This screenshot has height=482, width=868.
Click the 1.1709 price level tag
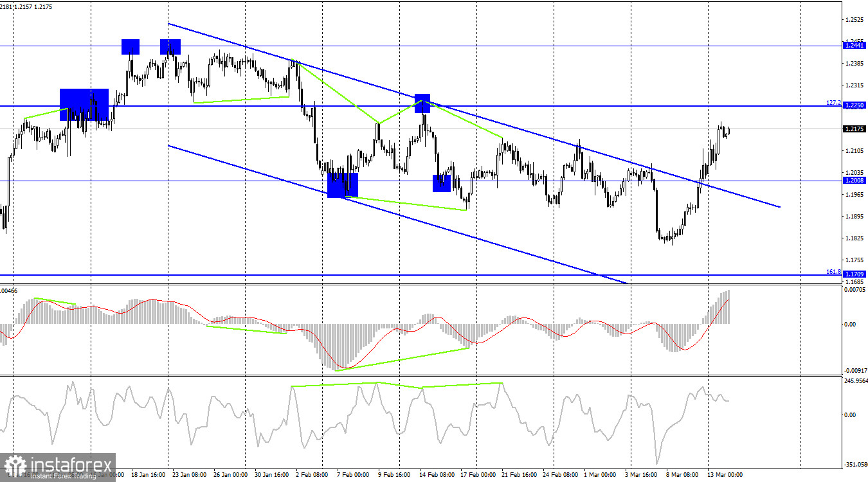click(854, 274)
